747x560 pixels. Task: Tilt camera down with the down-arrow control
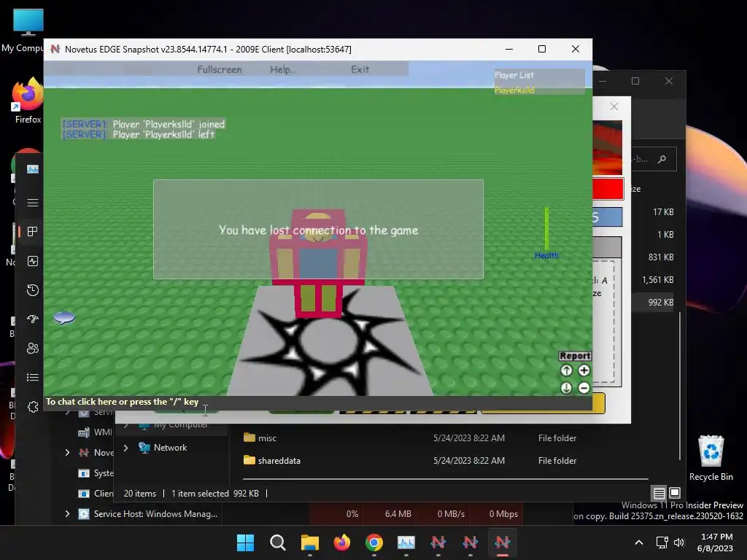click(x=566, y=388)
